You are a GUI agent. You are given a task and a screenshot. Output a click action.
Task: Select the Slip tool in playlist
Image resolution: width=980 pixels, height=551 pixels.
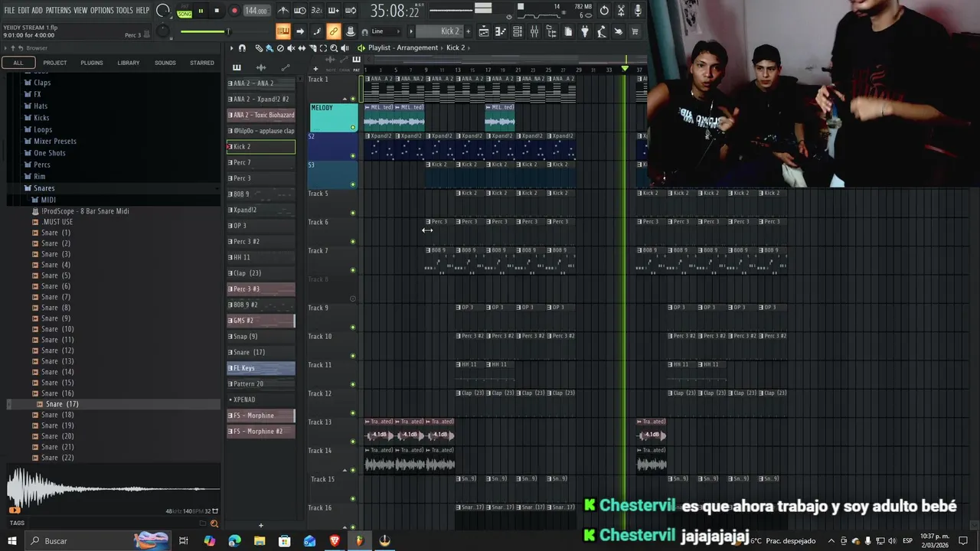302,47
